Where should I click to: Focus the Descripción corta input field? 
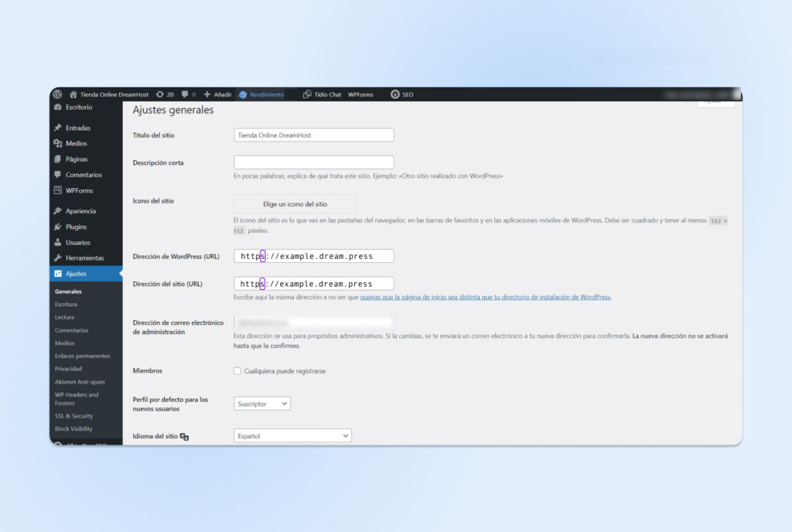click(x=313, y=162)
